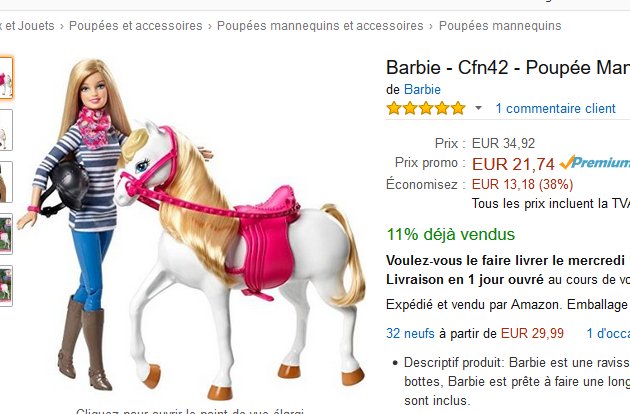Click the EUR 21,74 promo price

tap(513, 164)
